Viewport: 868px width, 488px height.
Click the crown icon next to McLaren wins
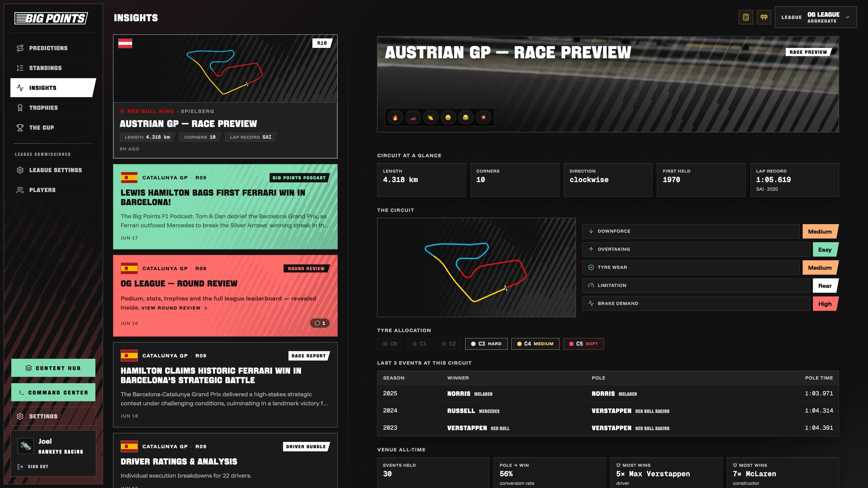coord(735,465)
